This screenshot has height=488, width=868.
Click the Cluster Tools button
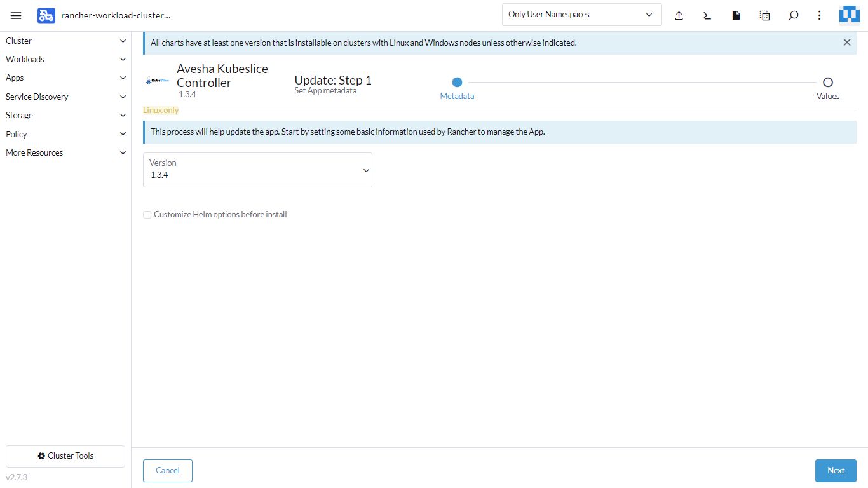tap(65, 456)
